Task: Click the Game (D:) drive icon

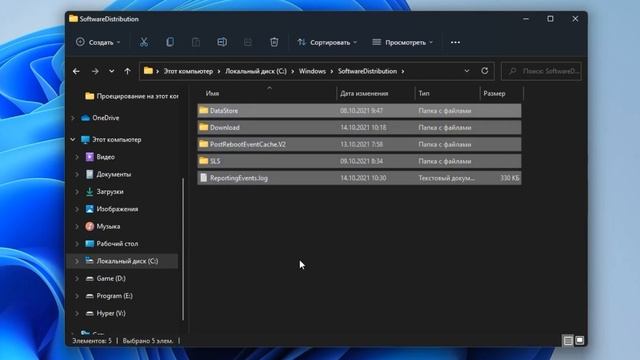Action: 89,278
